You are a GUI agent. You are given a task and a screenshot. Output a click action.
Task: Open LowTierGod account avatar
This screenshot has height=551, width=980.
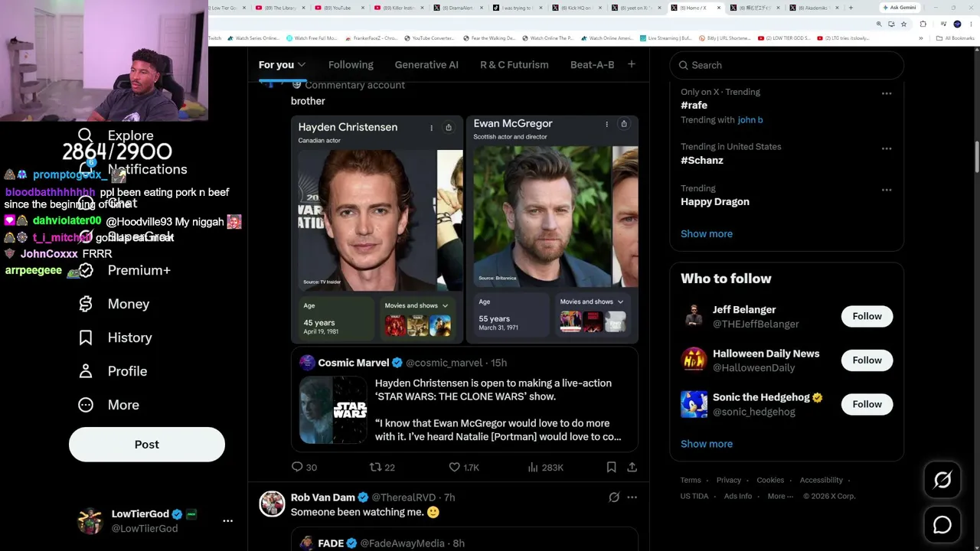90,520
